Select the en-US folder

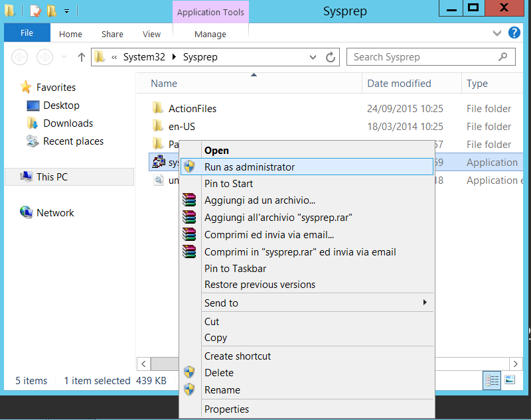click(182, 127)
